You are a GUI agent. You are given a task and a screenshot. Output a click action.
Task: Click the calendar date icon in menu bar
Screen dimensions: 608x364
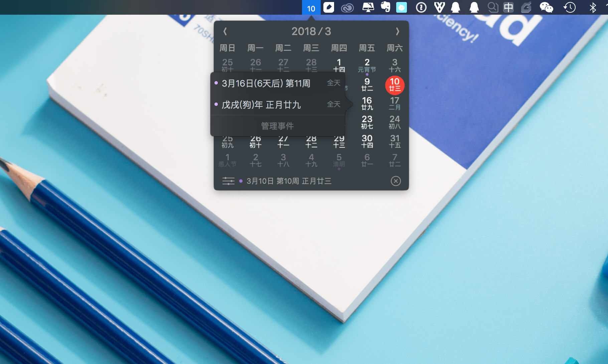(x=311, y=7)
